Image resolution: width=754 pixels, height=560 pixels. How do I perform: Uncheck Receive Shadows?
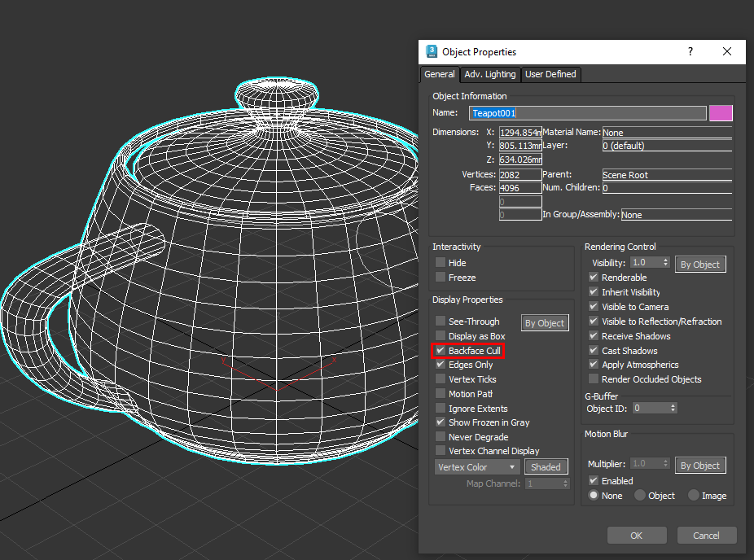pyautogui.click(x=594, y=335)
